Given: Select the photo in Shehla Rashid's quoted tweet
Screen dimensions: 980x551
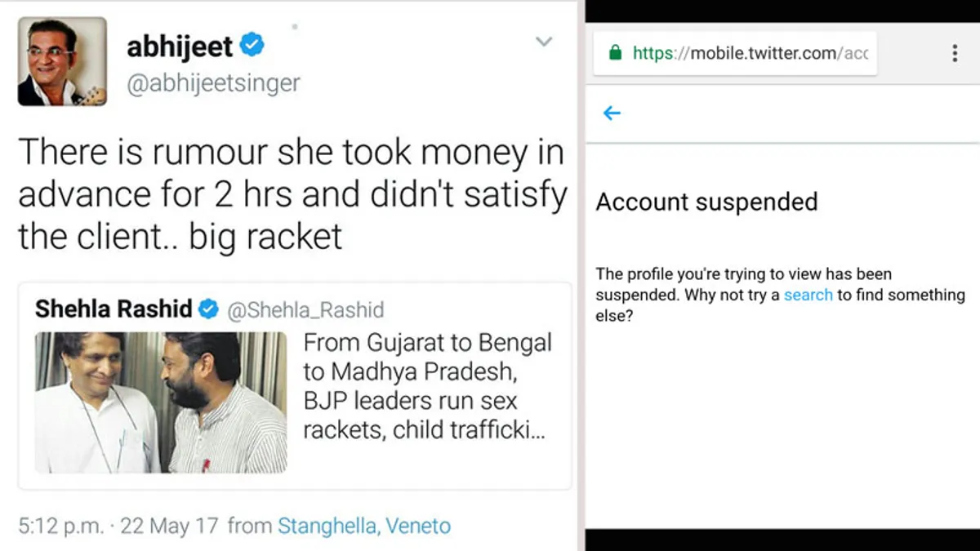Looking at the screenshot, I should (x=160, y=402).
